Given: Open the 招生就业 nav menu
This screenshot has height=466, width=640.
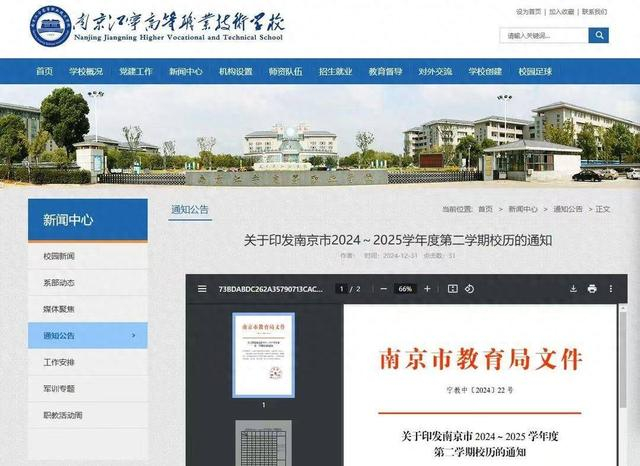Looking at the screenshot, I should pyautogui.click(x=336, y=71).
